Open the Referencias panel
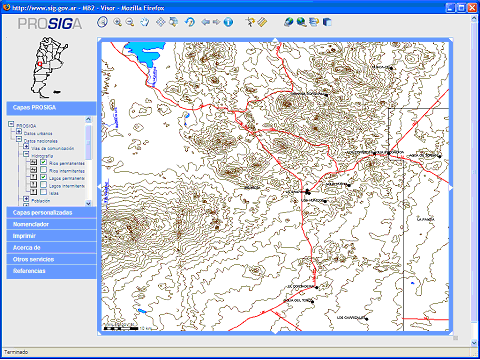480x360 pixels. tap(51, 271)
